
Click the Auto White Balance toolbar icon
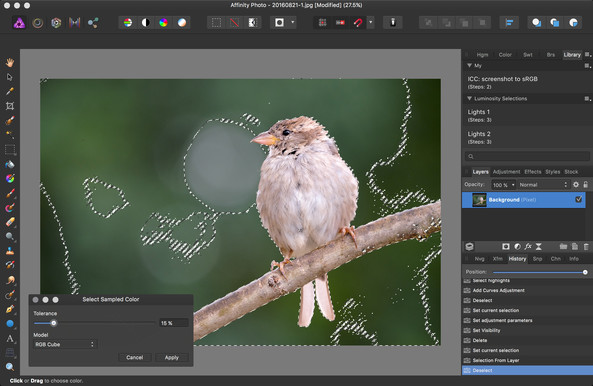click(x=182, y=23)
